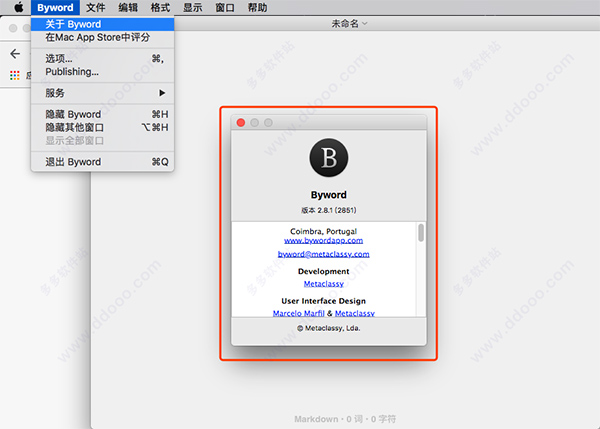Open 选项... preferences entry

coord(103,59)
